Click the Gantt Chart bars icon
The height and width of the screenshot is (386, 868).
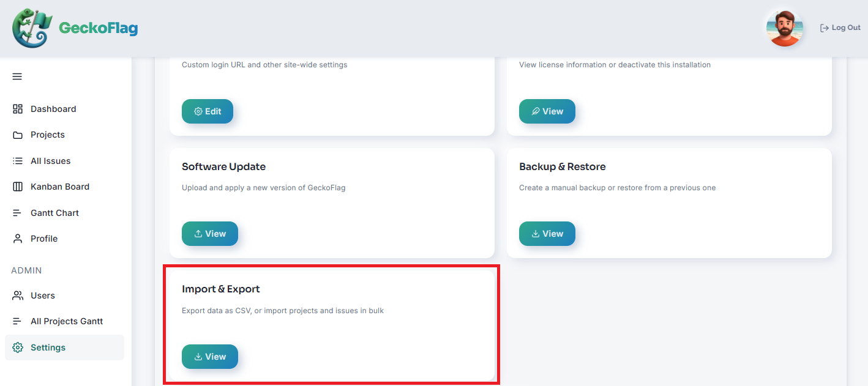18,213
